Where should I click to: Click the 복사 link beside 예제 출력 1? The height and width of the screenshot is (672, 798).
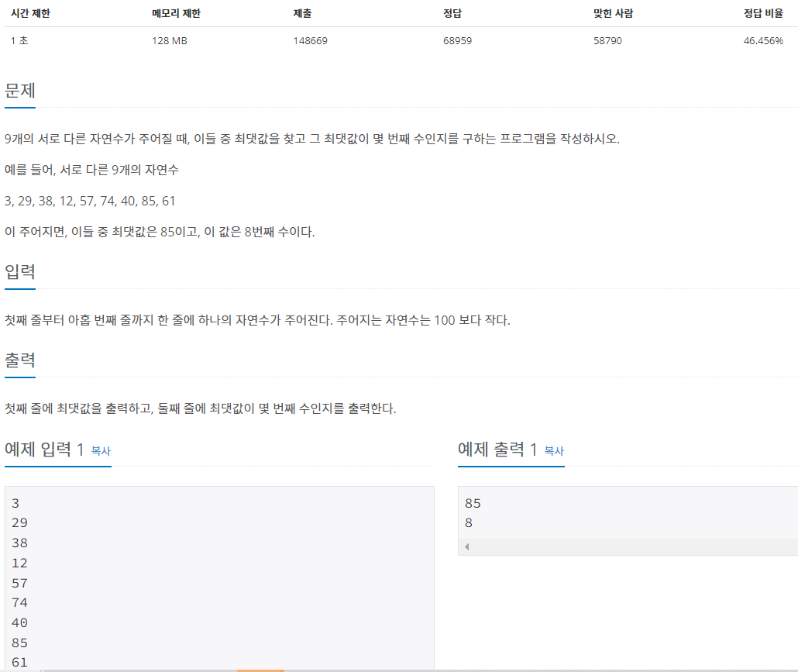[554, 450]
